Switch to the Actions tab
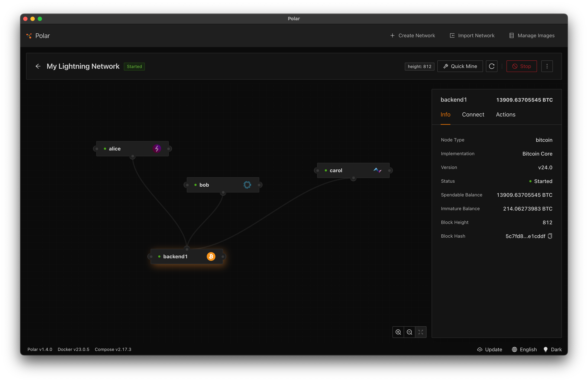The width and height of the screenshot is (588, 382). coord(505,114)
